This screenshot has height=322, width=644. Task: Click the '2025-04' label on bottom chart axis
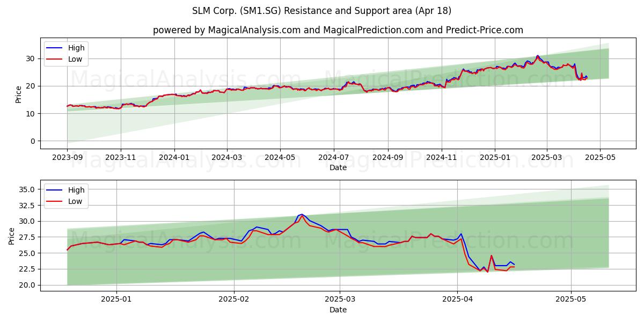tap(458, 301)
